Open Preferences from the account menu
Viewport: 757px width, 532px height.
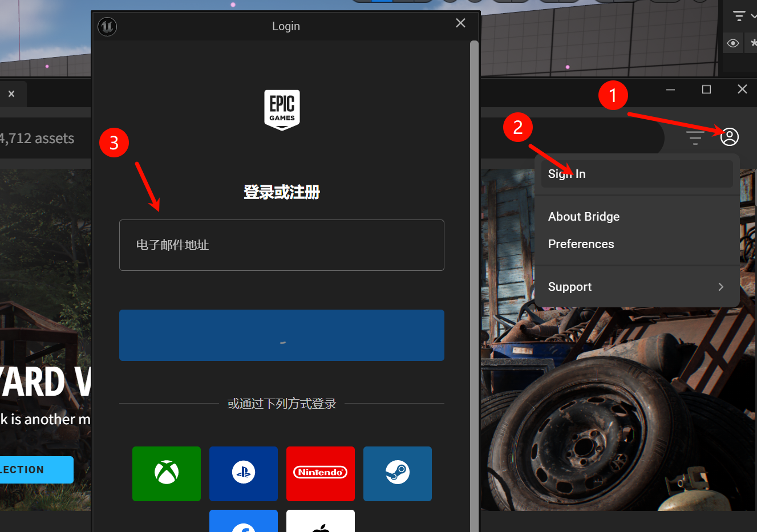point(581,244)
